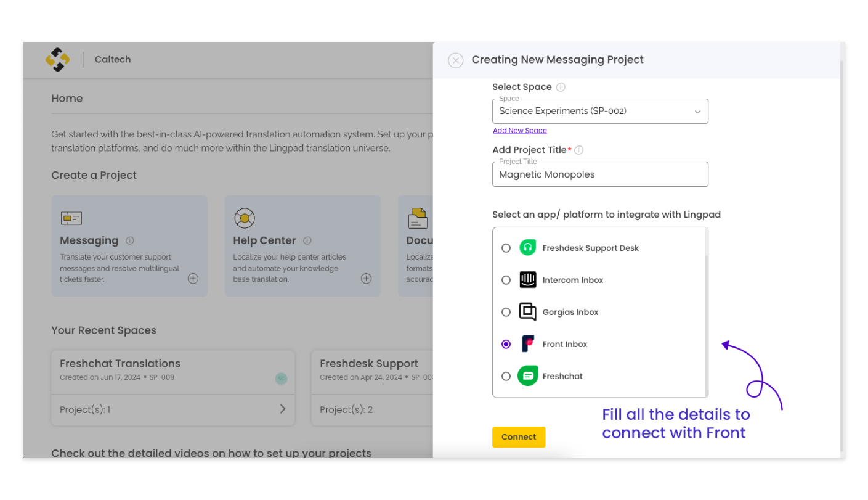Click the Help Center card title

pyautogui.click(x=264, y=240)
